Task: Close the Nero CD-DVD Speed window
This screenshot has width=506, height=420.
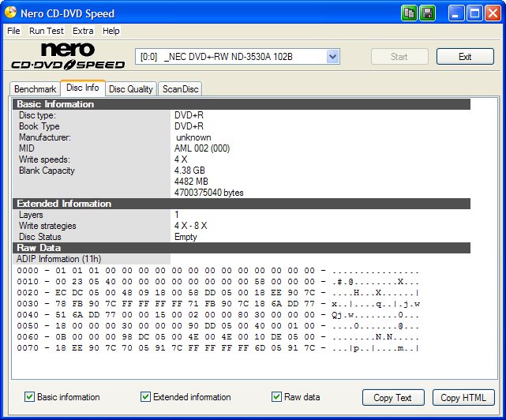Action: pos(493,13)
